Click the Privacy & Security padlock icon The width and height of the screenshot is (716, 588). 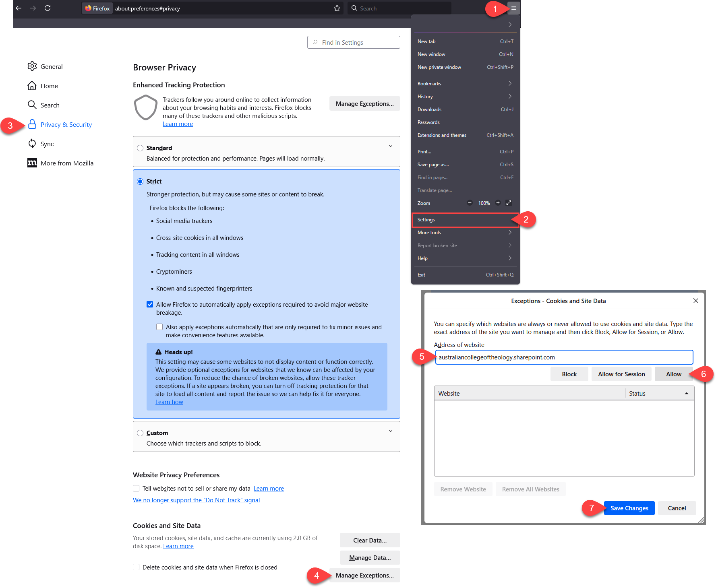pos(32,124)
